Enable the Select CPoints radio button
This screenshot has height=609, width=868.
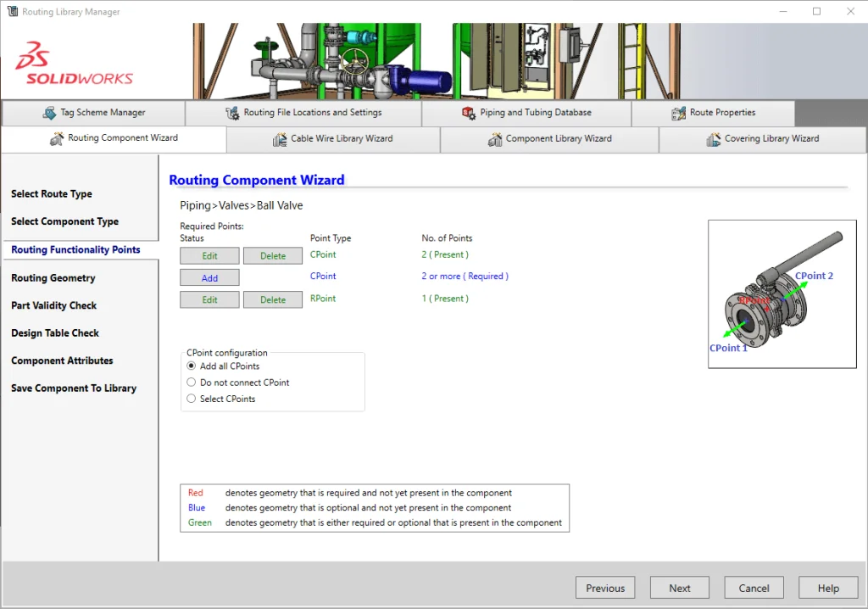(x=192, y=399)
